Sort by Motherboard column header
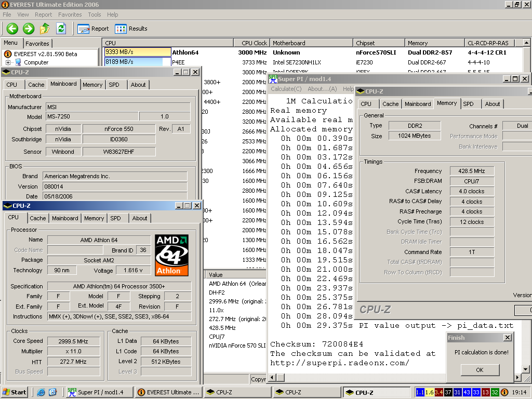Image resolution: width=532 pixels, height=399 pixels. [x=311, y=43]
